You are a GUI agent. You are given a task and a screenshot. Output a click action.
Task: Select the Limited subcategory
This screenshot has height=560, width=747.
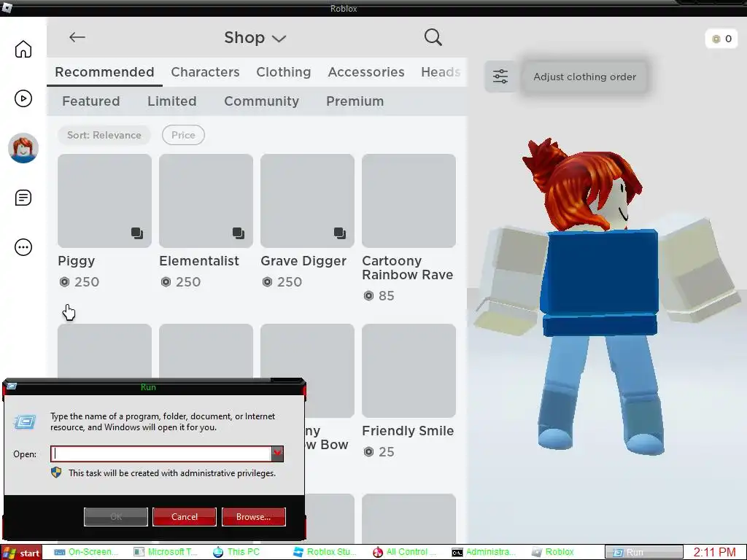pyautogui.click(x=172, y=101)
